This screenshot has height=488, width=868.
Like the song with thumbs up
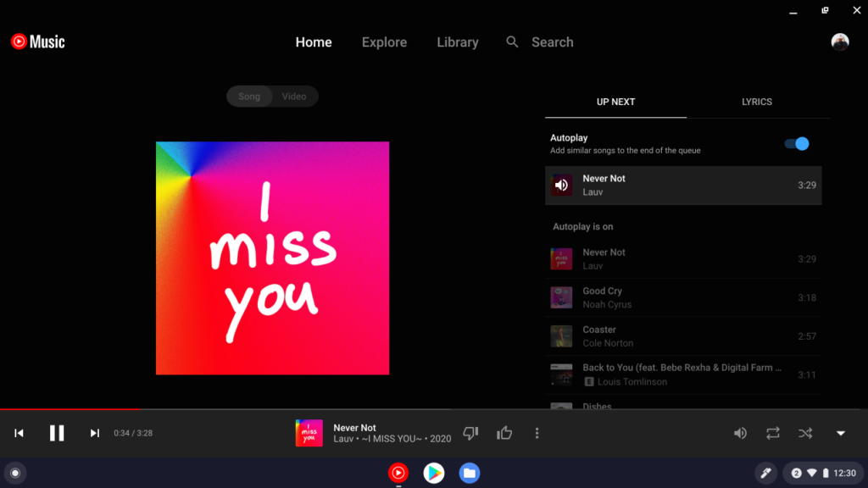click(x=504, y=433)
